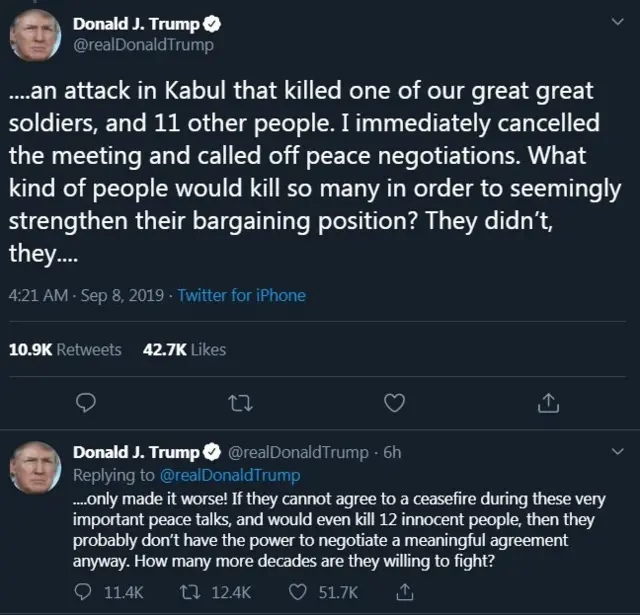Like the reply tweet showing 51.7K

[x=296, y=593]
